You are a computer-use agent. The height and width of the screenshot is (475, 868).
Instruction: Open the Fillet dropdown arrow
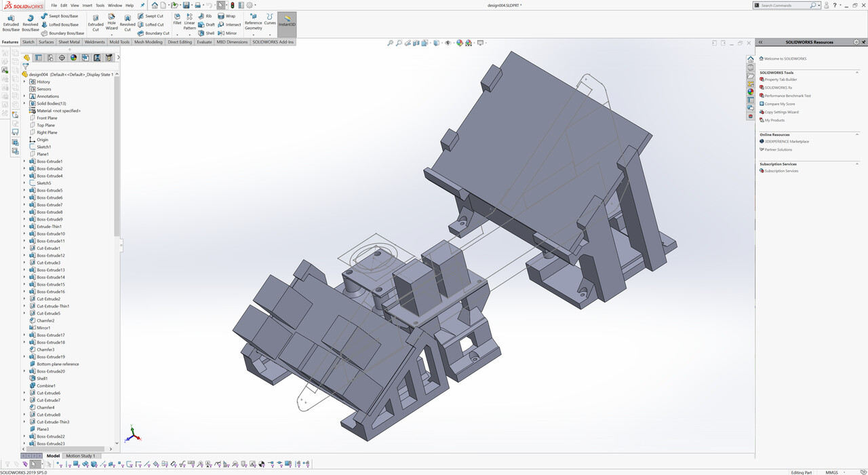pos(177,34)
